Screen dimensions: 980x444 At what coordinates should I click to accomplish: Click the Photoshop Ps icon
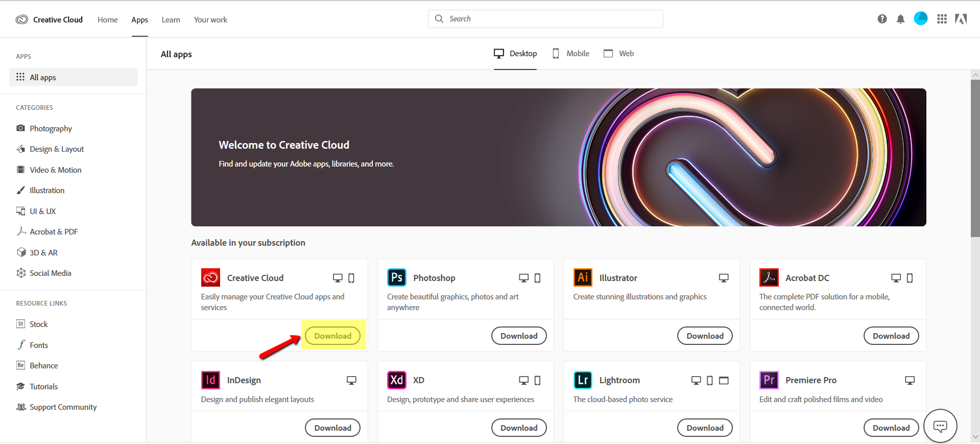397,277
